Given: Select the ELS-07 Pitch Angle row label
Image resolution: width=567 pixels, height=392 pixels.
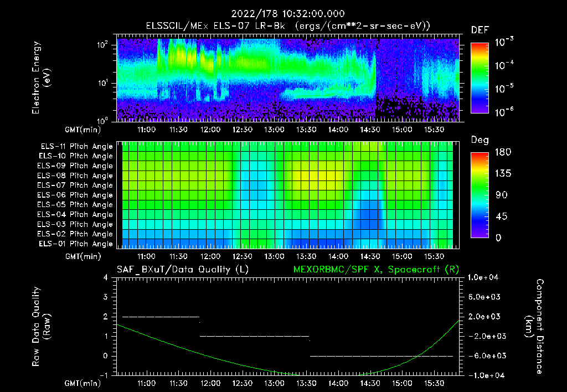Looking at the screenshot, I should pyautogui.click(x=75, y=185).
